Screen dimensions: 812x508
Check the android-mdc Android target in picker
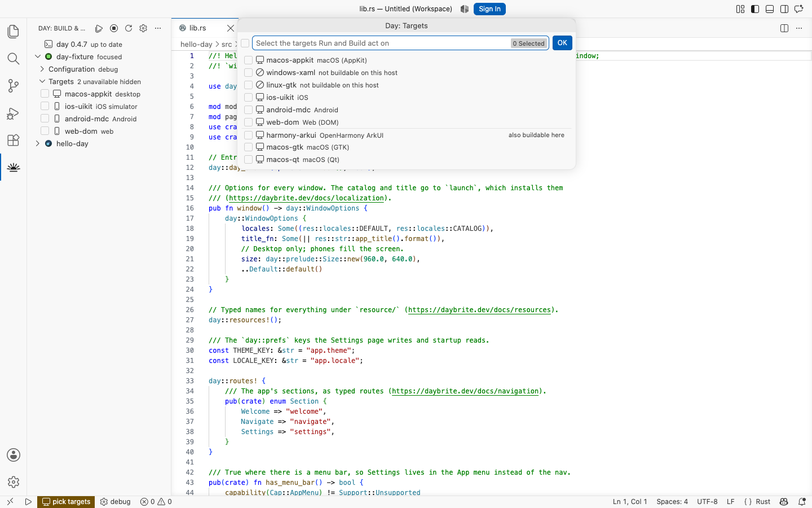click(248, 110)
